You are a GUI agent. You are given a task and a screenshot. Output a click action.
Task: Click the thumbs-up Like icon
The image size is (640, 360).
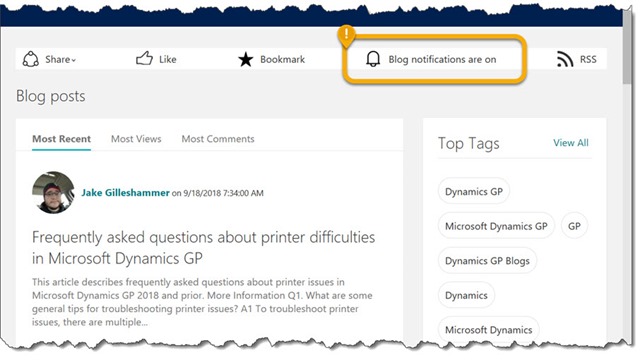pyautogui.click(x=144, y=58)
